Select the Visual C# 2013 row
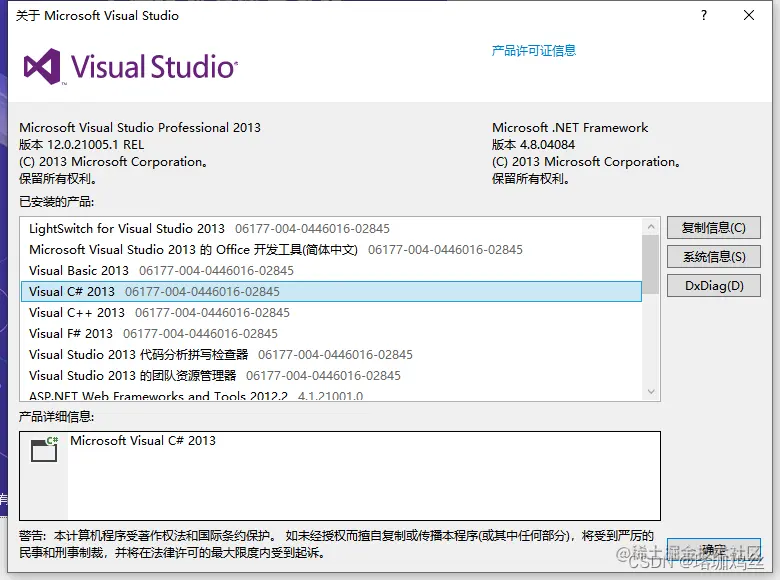The height and width of the screenshot is (580, 780). (331, 291)
